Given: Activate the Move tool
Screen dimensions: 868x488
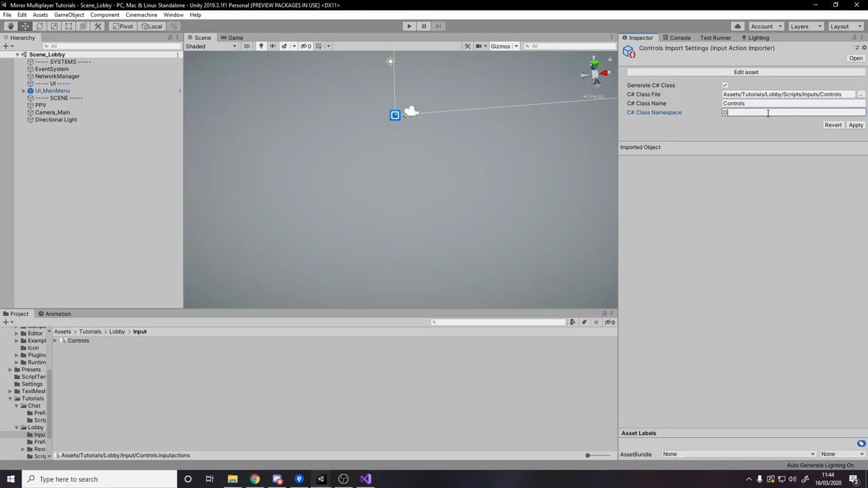Looking at the screenshot, I should click(x=23, y=26).
